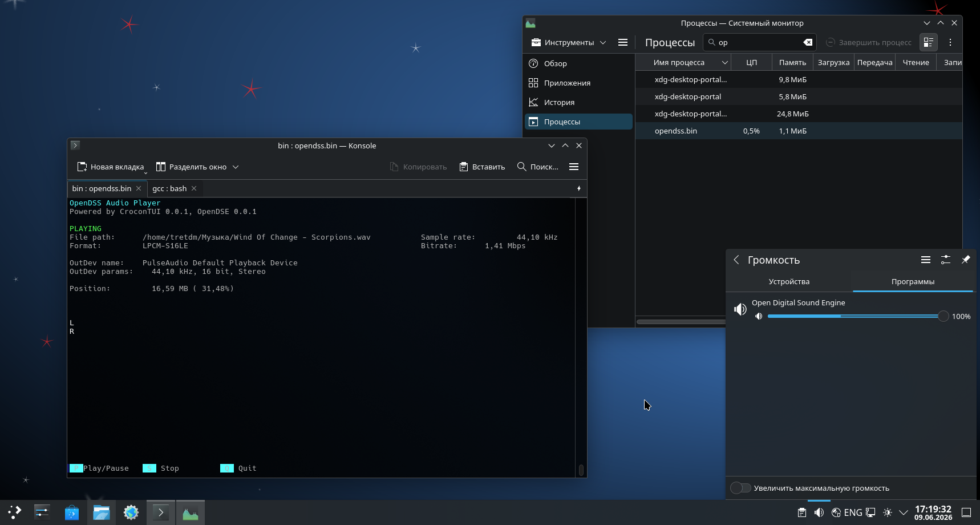Viewport: 980px width, 525px height.
Task: Click System Monitor horizontal scrollbar
Action: [681, 322]
